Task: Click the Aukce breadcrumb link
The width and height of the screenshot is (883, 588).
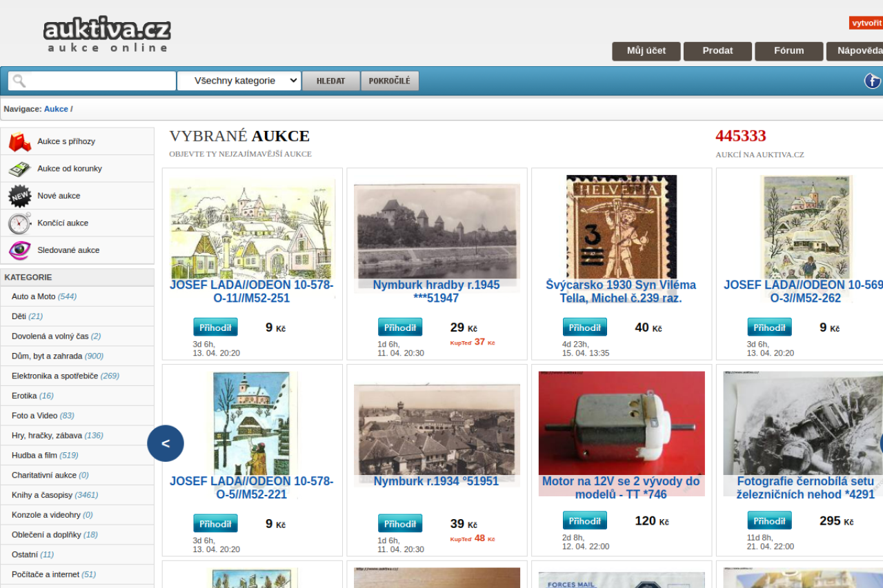Action: point(56,109)
